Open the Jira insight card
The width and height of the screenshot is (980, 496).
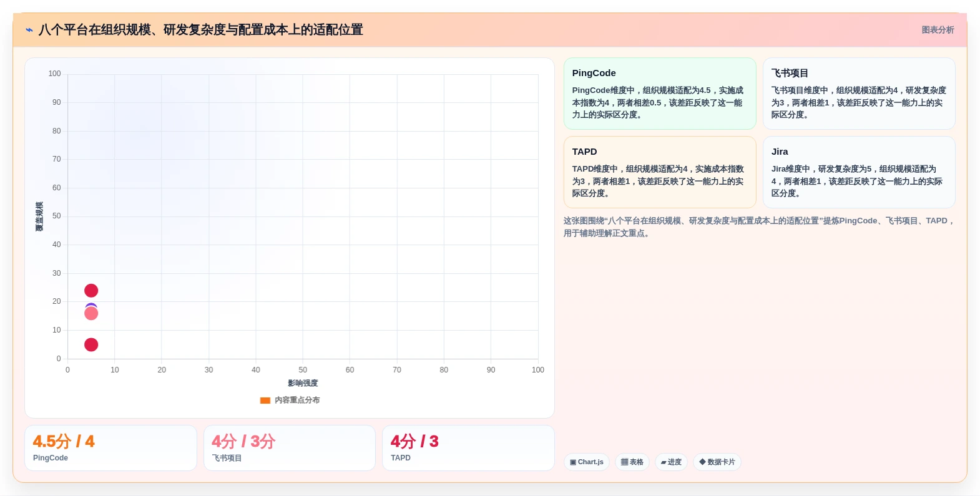859,172
